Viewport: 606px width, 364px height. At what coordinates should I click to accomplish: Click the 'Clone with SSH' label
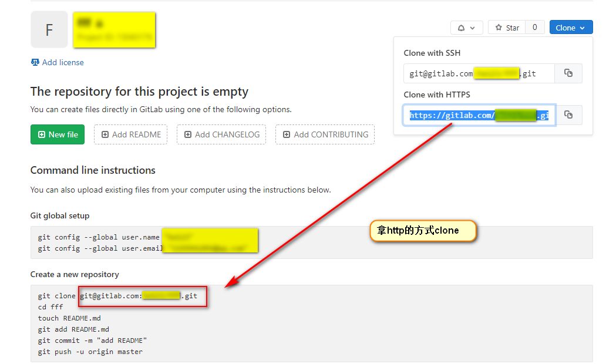coord(432,53)
